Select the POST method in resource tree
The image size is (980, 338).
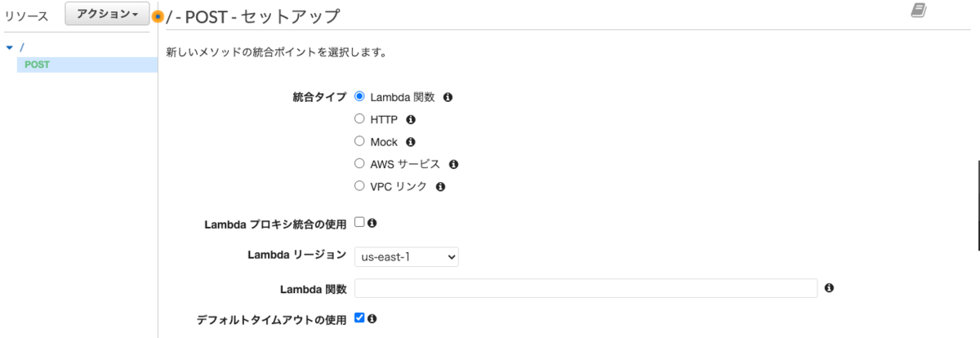37,64
